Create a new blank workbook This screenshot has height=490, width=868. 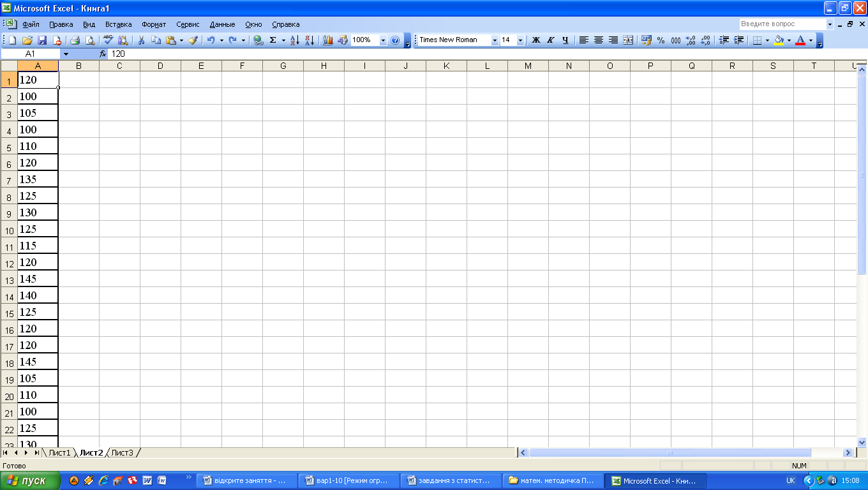pos(13,40)
